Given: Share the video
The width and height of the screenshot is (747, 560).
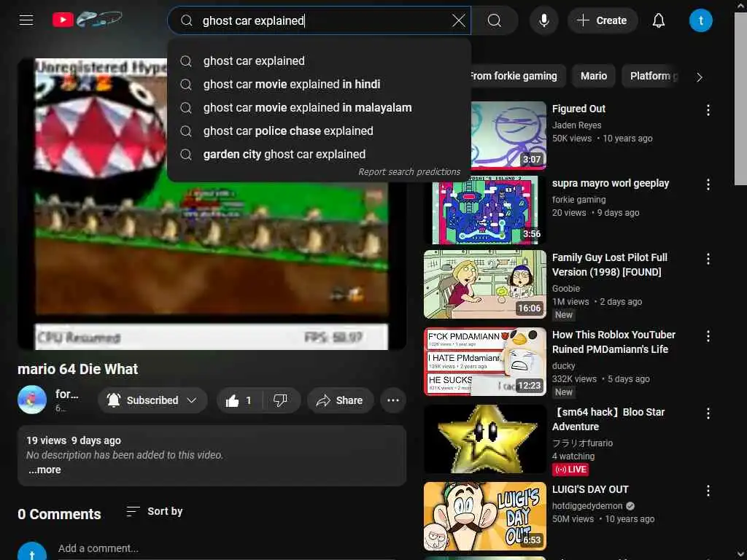Looking at the screenshot, I should click(x=340, y=400).
